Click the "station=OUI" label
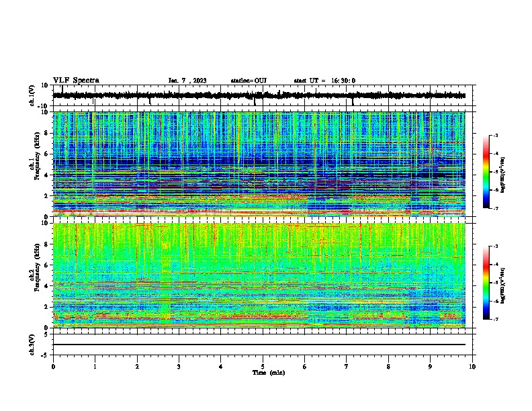 (x=249, y=81)
